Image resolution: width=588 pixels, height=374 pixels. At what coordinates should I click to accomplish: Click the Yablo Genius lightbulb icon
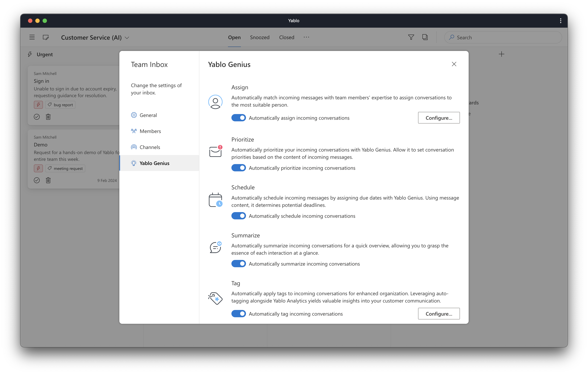pyautogui.click(x=134, y=163)
